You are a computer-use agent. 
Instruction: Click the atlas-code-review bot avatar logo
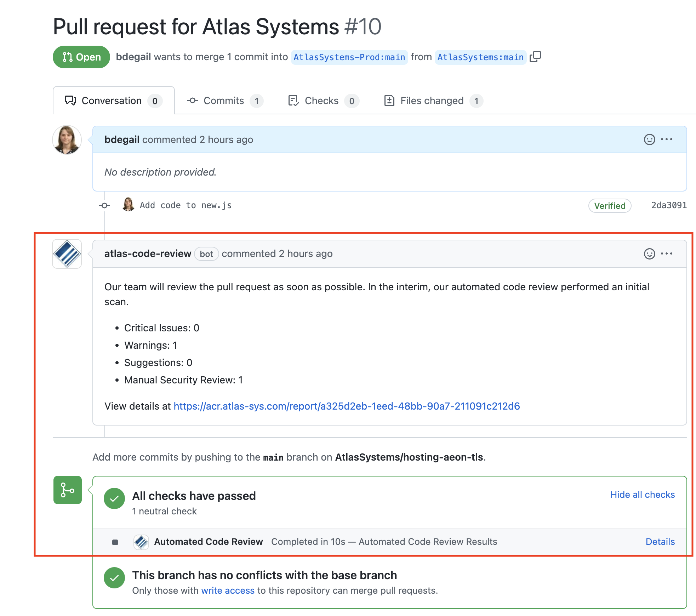(x=67, y=254)
